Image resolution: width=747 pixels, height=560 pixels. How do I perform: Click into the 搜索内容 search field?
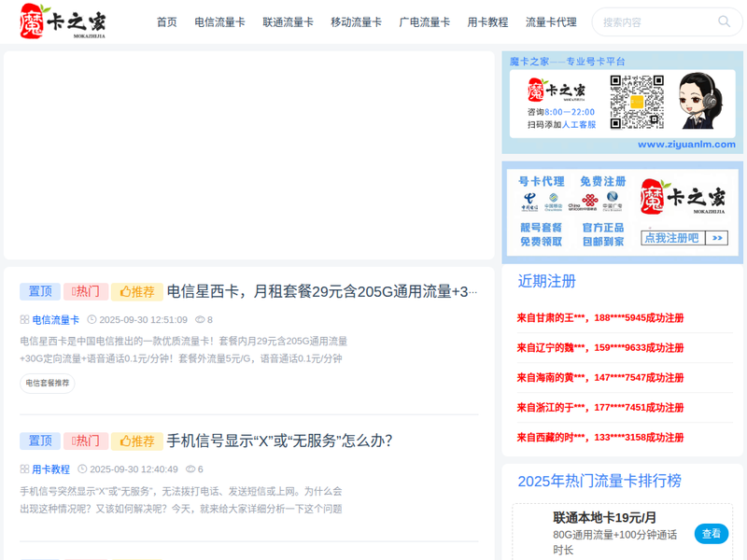[x=654, y=21]
